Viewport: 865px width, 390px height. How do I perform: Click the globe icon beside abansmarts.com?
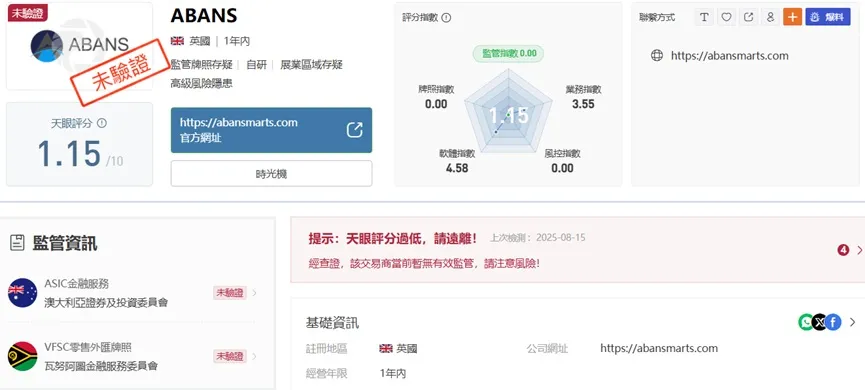click(x=656, y=55)
